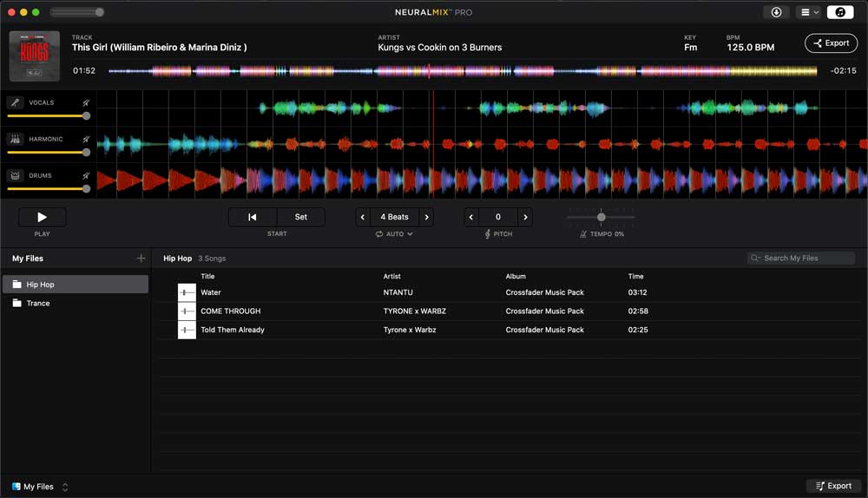Screen dimensions: 868x498
Task: Click the Drums stem icon
Action: (x=15, y=175)
